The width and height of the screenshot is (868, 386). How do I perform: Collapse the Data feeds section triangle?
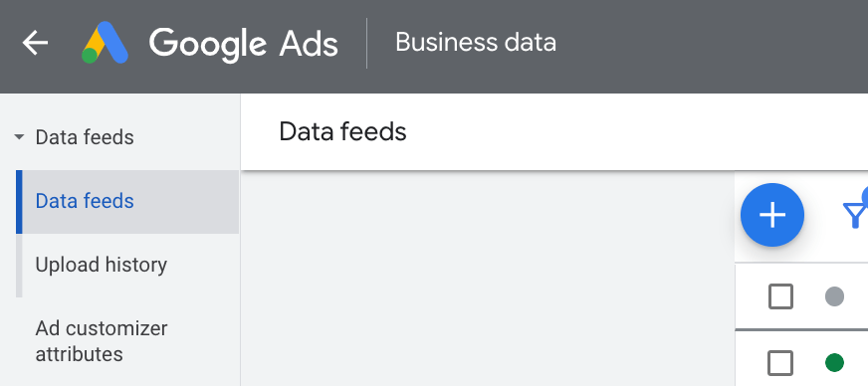pyautogui.click(x=19, y=136)
